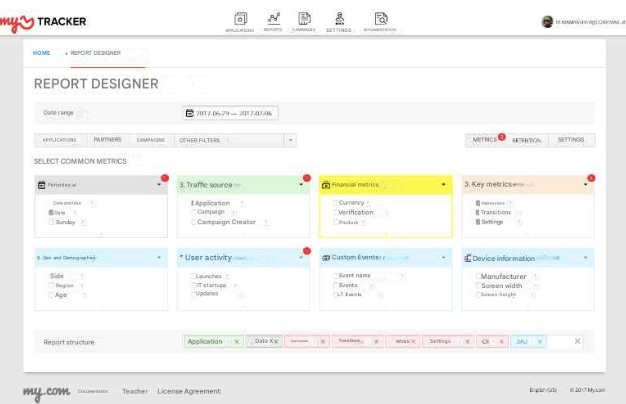Open the Documentation search icon
626x404 pixels.
(380, 20)
